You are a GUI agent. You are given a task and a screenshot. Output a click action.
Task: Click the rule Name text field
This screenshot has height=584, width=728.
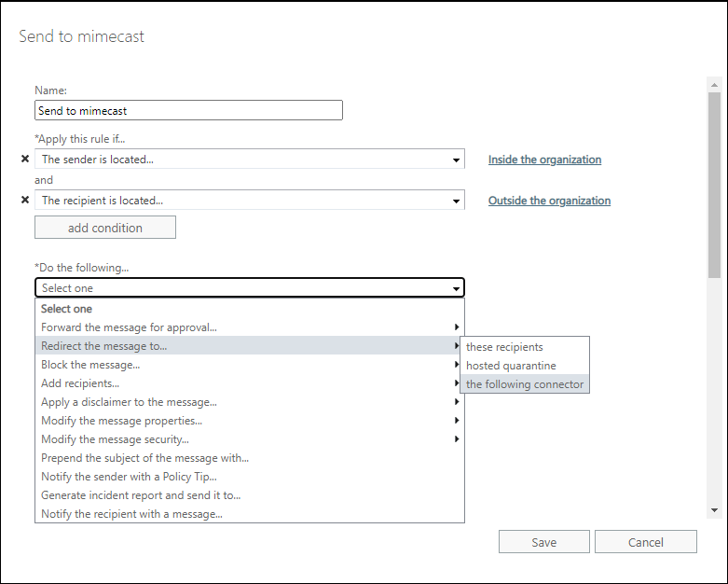click(188, 110)
